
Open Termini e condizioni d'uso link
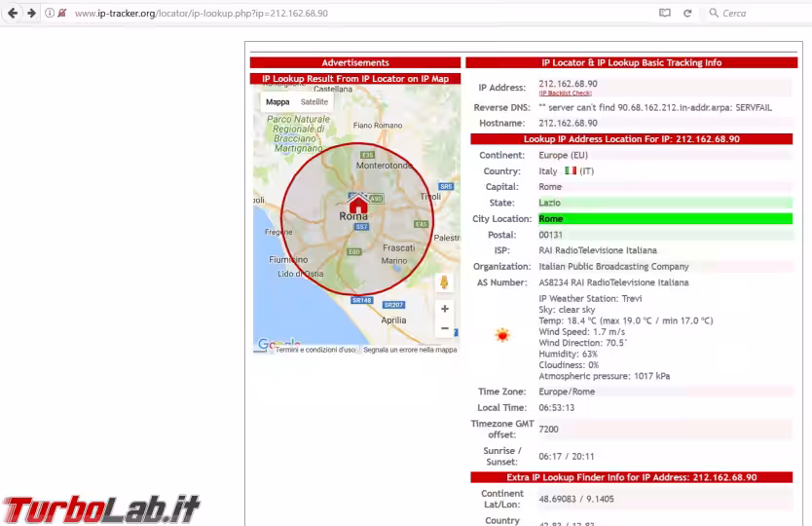315,350
